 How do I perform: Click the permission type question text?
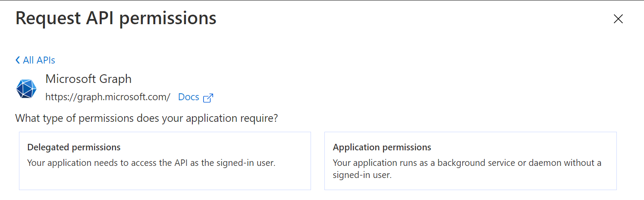(x=146, y=118)
